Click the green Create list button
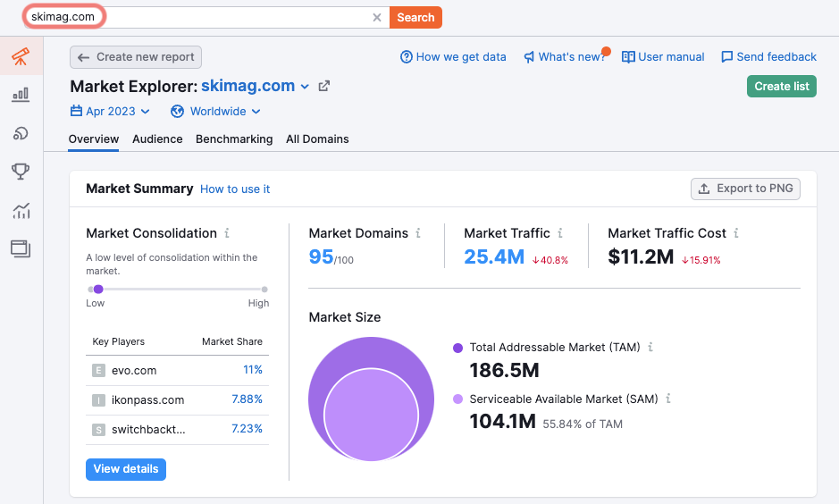The image size is (839, 504). click(x=781, y=86)
